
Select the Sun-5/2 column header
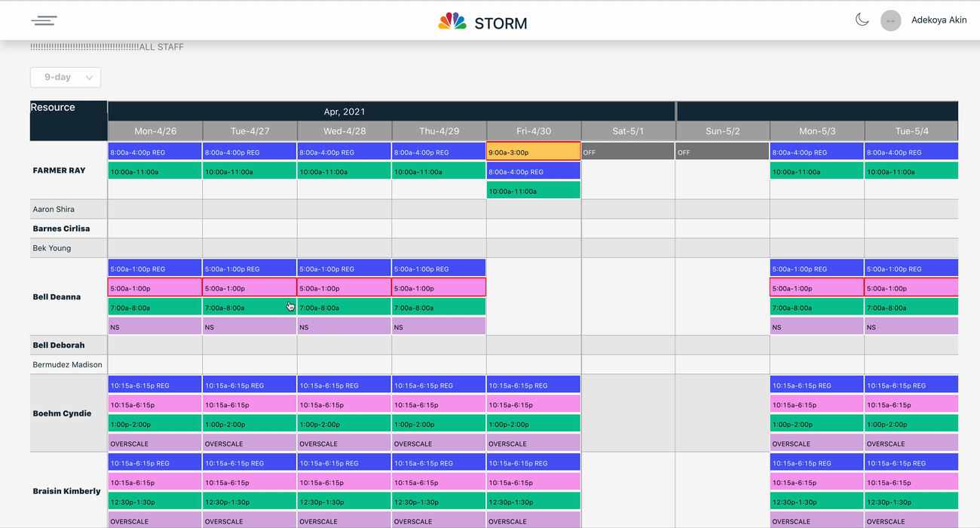723,130
